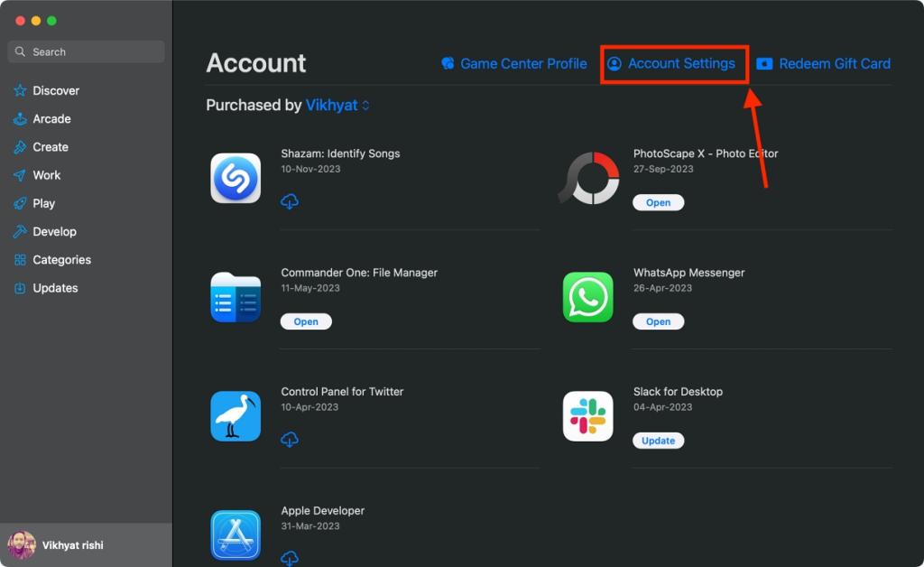Open PhotoScape X with Open button
Image resolution: width=924 pixels, height=567 pixels.
coord(658,202)
